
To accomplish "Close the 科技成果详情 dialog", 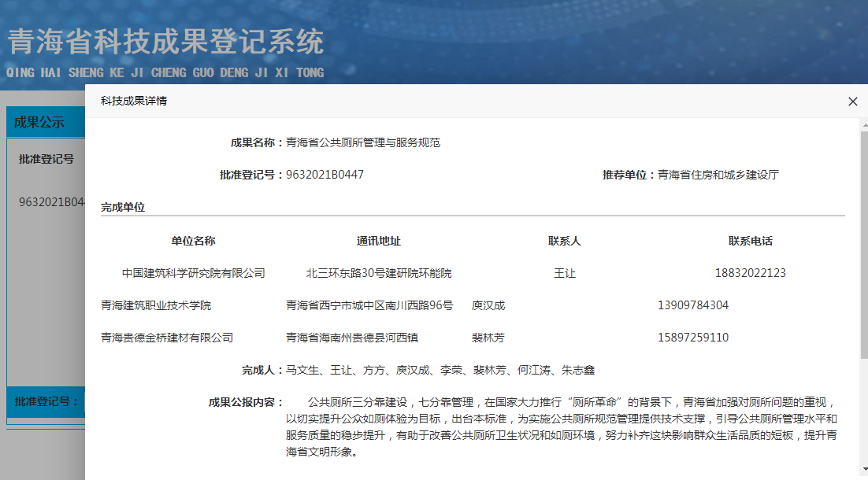I will pos(852,102).
